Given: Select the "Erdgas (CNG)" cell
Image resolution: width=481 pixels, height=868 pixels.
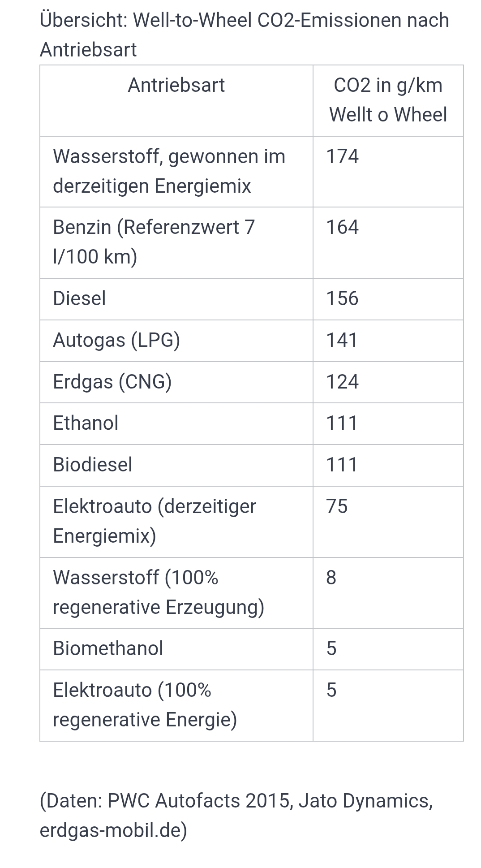Looking at the screenshot, I should [x=112, y=382].
